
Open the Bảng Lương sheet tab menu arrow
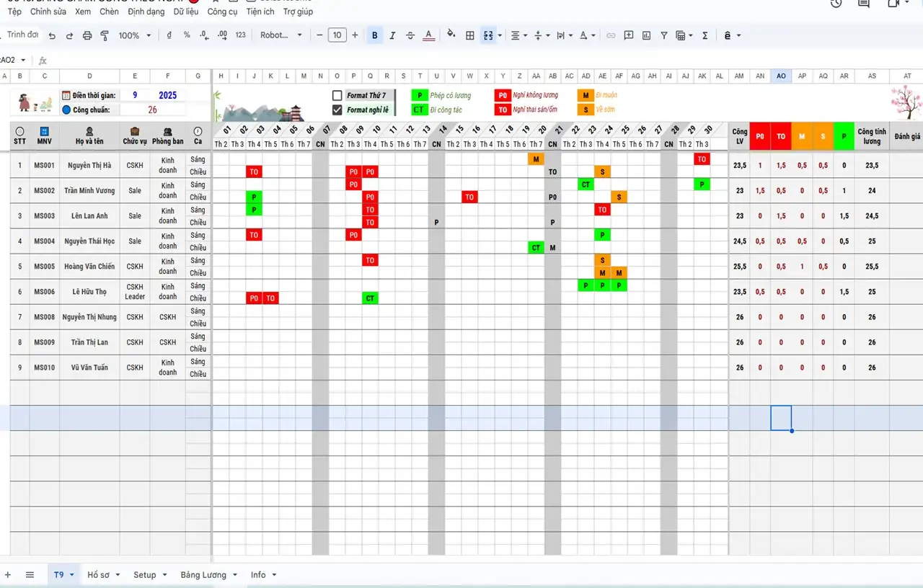235,575
